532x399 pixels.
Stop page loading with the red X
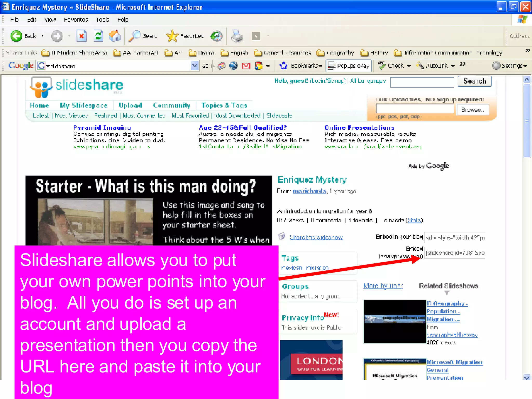point(81,36)
